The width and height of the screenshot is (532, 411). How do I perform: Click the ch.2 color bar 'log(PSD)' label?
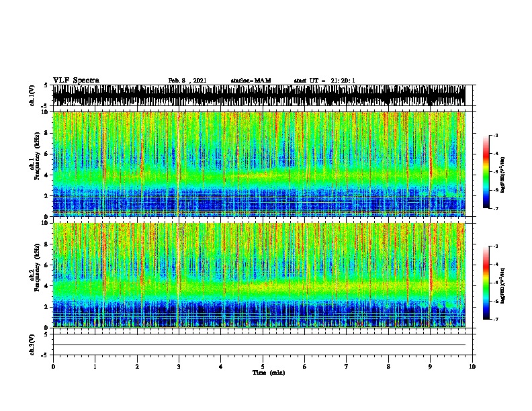pyautogui.click(x=503, y=285)
